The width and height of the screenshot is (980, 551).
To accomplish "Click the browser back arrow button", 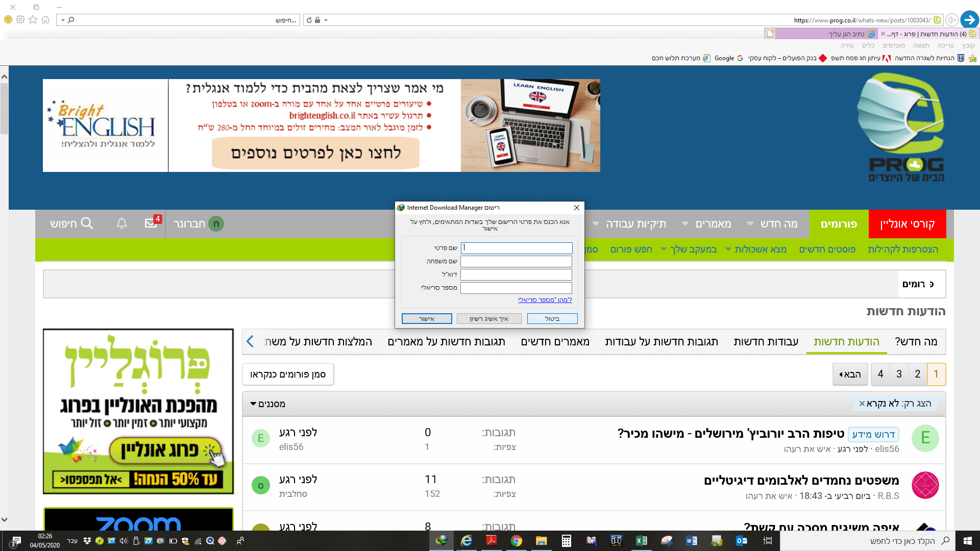I will pos(969,20).
